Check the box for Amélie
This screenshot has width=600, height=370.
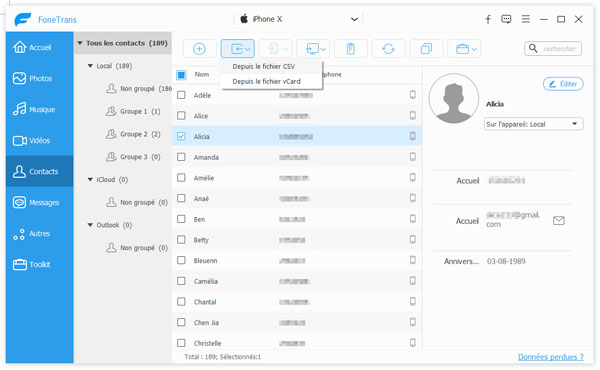click(181, 178)
